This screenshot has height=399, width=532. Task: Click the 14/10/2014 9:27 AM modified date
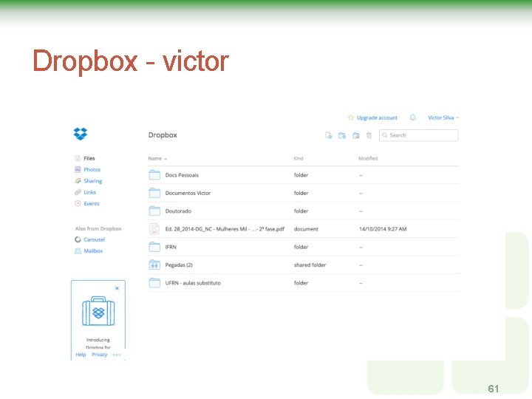coord(383,229)
